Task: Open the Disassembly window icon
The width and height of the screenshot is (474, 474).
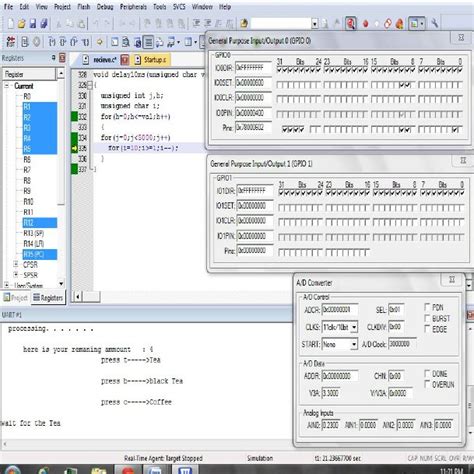Action: (x=126, y=42)
